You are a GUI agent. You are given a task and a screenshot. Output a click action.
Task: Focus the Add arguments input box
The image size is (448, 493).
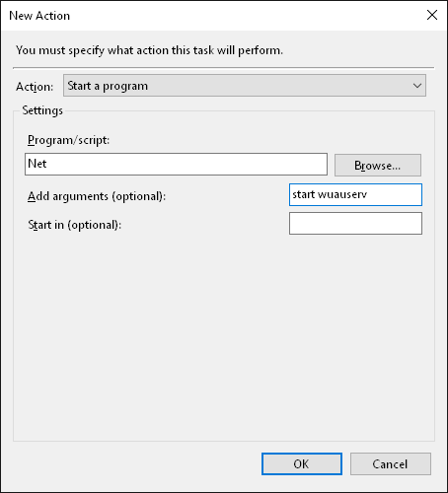pyautogui.click(x=355, y=194)
